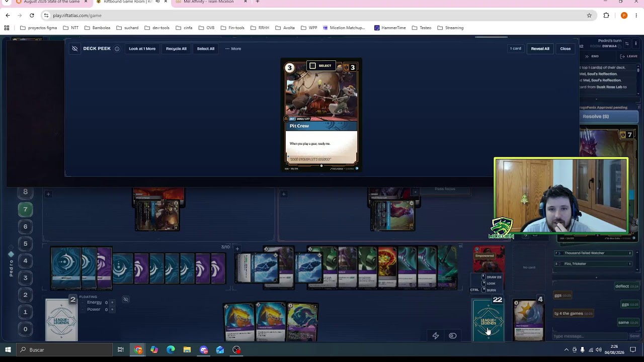
Task: Toggle hidden-eye icon beside Deck Peek title
Action: click(x=74, y=49)
